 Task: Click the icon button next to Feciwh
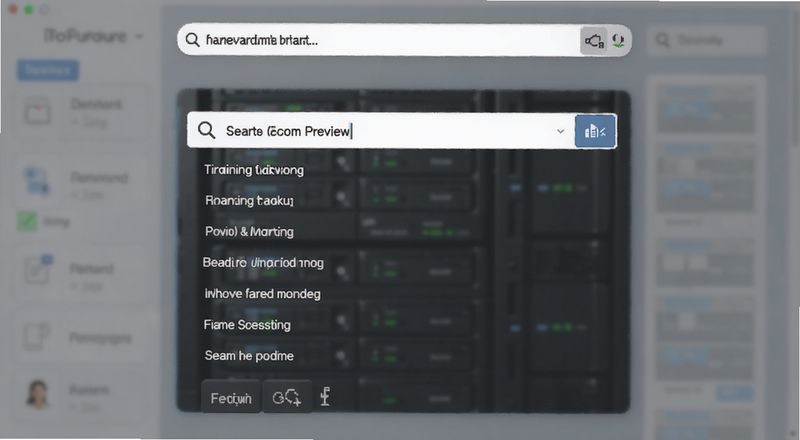tap(287, 397)
